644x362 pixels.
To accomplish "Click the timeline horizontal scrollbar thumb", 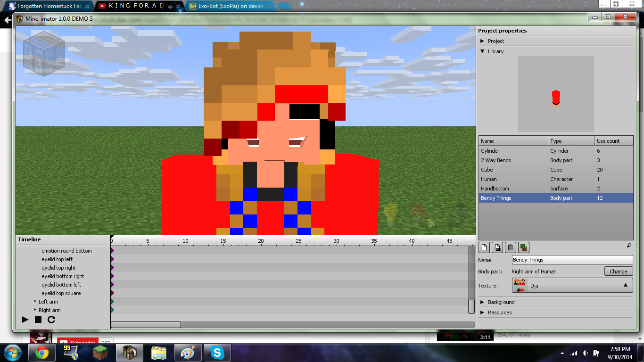I will 146,325.
